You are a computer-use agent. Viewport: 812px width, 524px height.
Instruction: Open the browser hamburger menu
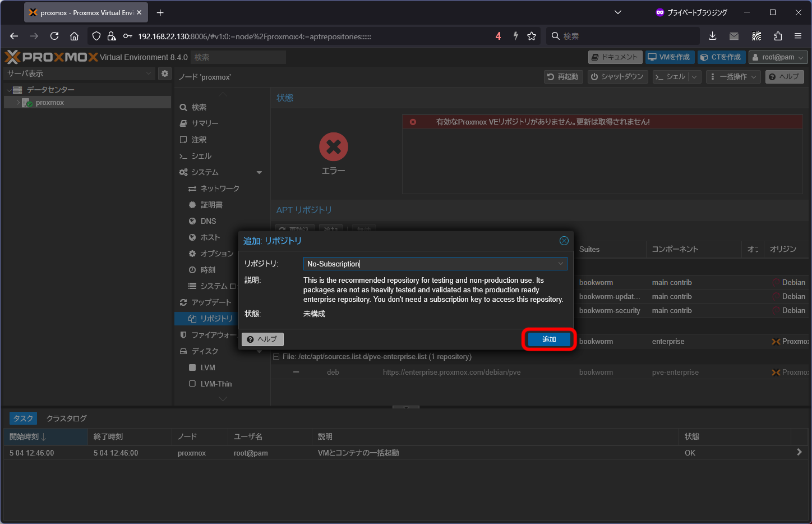pos(798,36)
